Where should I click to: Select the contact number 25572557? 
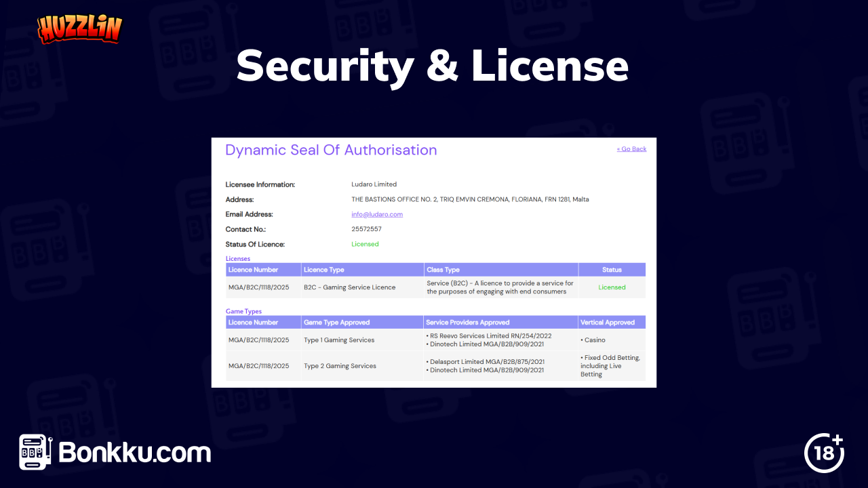pos(366,229)
